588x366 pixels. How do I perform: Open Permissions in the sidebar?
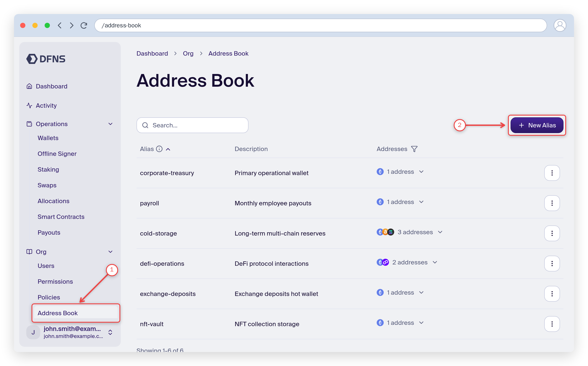[x=55, y=282]
